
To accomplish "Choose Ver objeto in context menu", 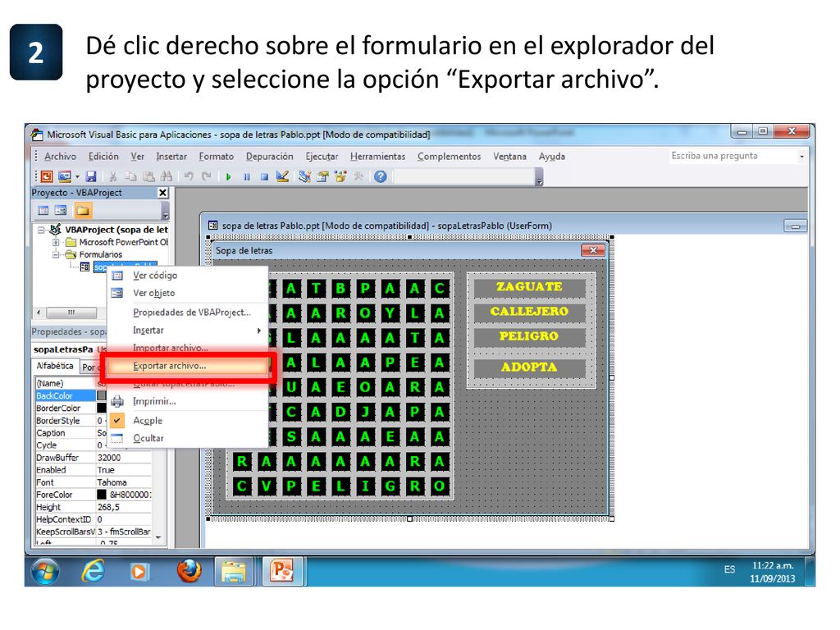I will click(x=188, y=293).
